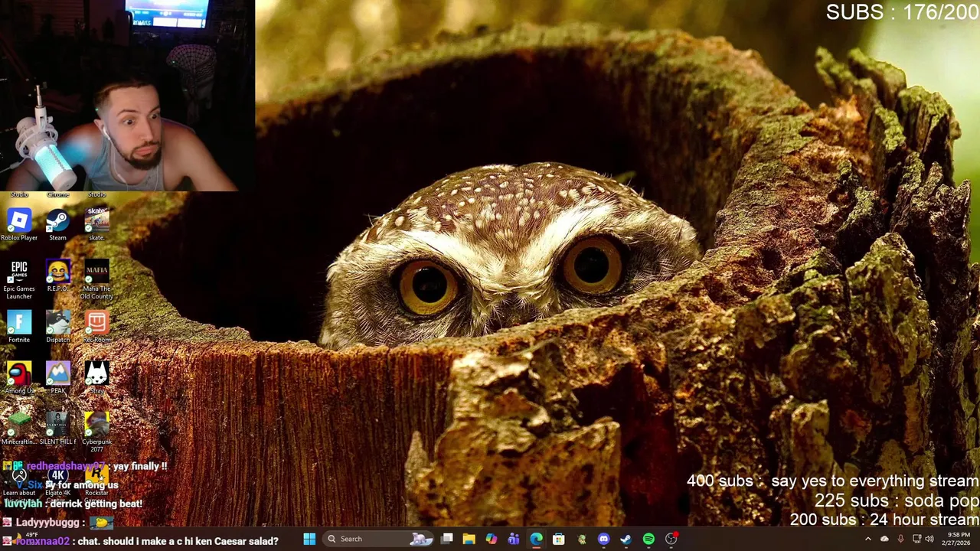Open Microsoft Store from the taskbar
The image size is (980, 551).
tap(559, 540)
